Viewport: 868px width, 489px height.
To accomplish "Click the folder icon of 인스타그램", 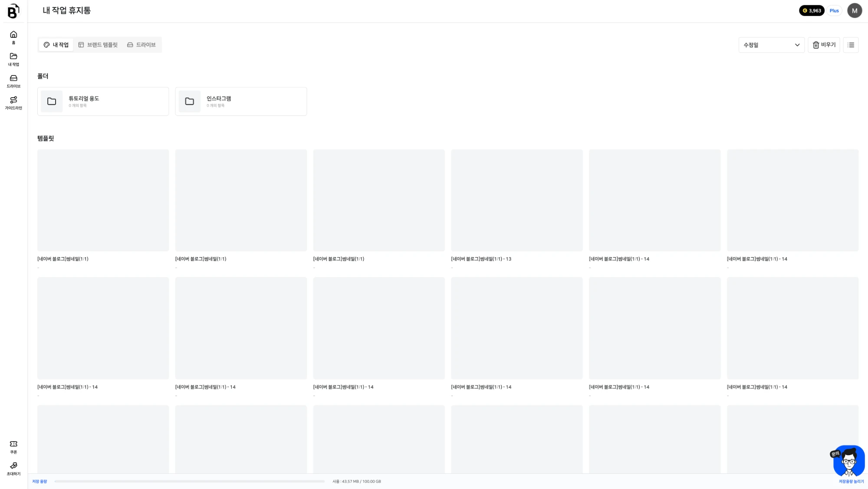I will [190, 101].
